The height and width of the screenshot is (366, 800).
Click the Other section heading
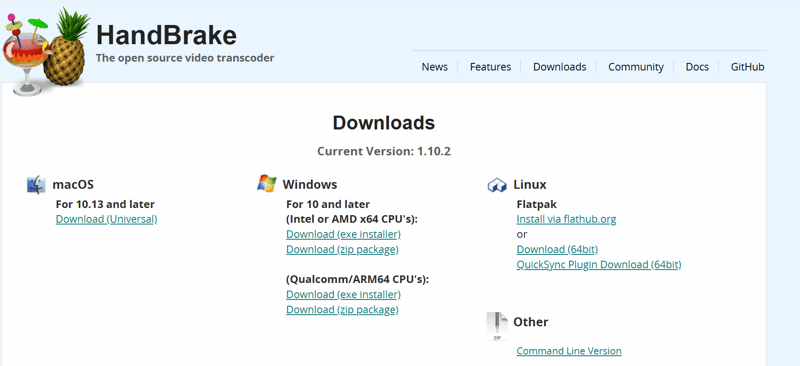pyautogui.click(x=531, y=322)
